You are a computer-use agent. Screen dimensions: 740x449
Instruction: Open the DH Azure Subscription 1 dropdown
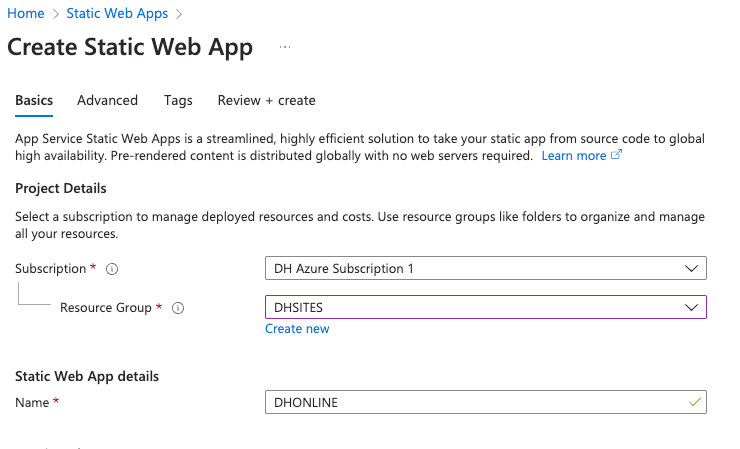click(x=486, y=268)
